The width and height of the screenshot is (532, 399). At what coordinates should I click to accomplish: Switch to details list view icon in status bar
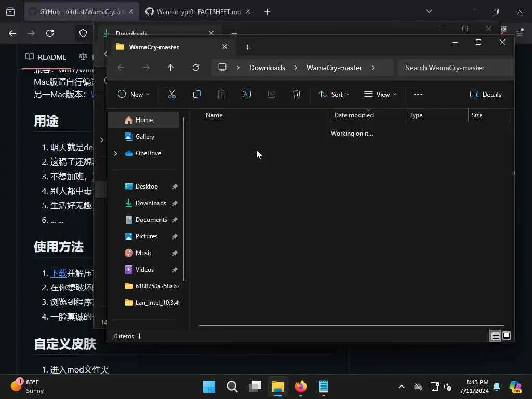(495, 336)
